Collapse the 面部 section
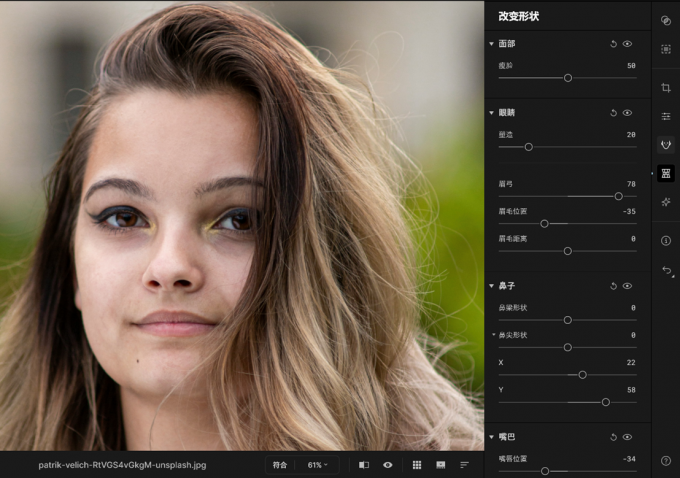The image size is (680, 478). (x=491, y=44)
